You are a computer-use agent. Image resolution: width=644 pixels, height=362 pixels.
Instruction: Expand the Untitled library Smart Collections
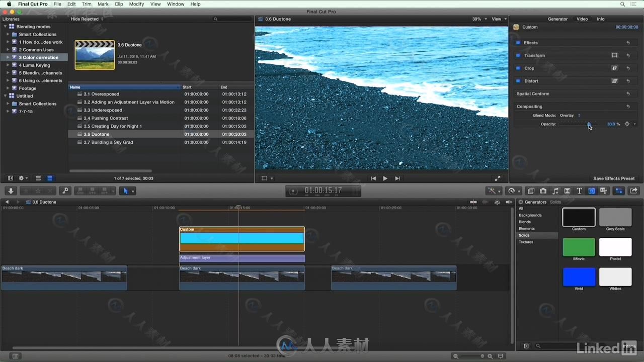point(8,104)
